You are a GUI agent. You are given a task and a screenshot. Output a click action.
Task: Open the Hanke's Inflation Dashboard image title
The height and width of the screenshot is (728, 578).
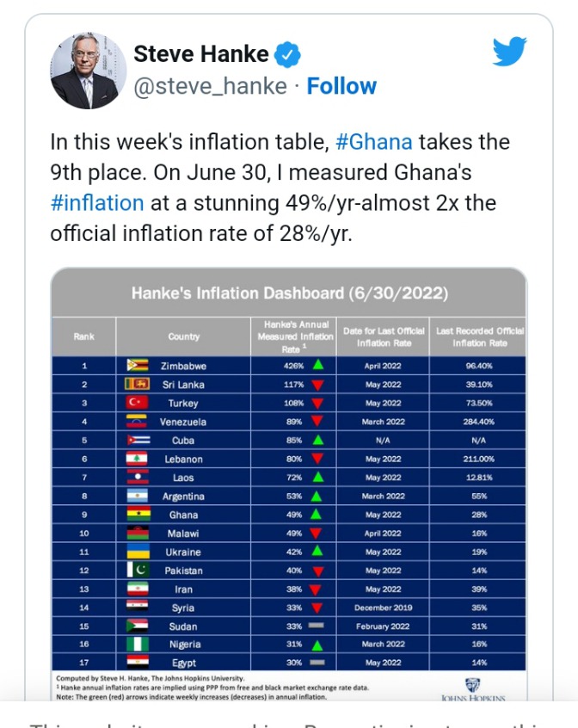tap(290, 293)
